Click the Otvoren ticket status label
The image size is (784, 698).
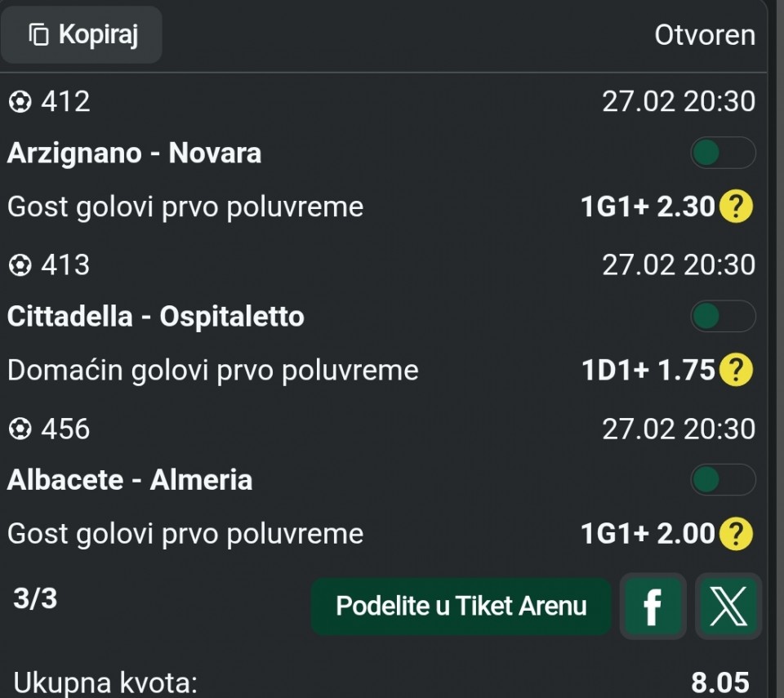[704, 35]
